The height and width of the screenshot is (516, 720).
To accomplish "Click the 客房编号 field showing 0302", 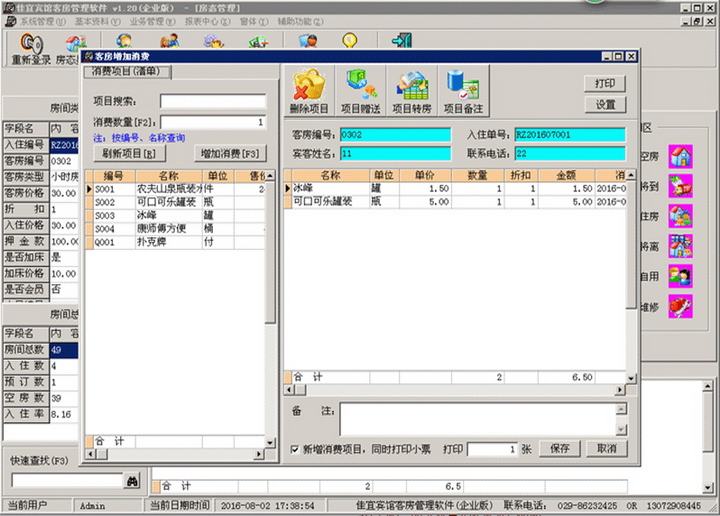I will coord(395,135).
